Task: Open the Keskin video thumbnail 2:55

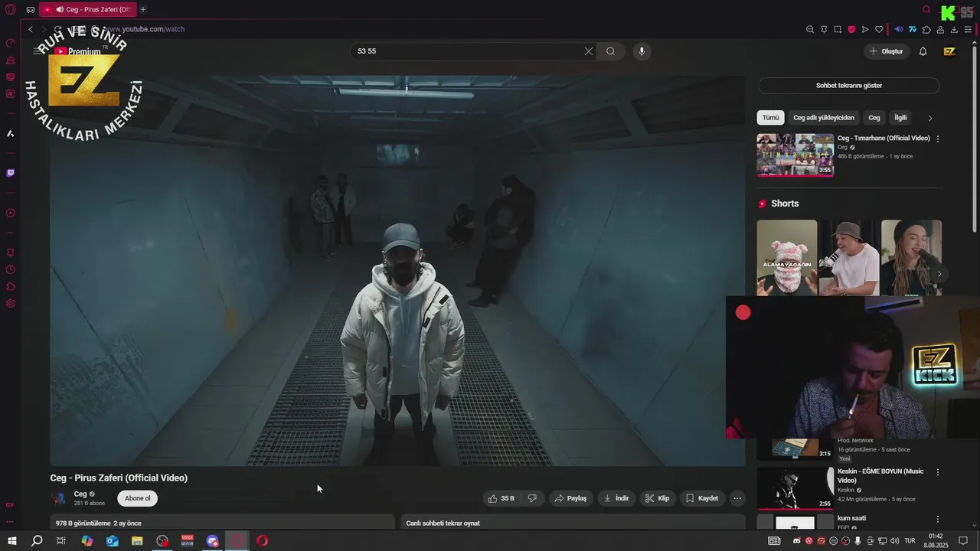Action: (x=795, y=487)
